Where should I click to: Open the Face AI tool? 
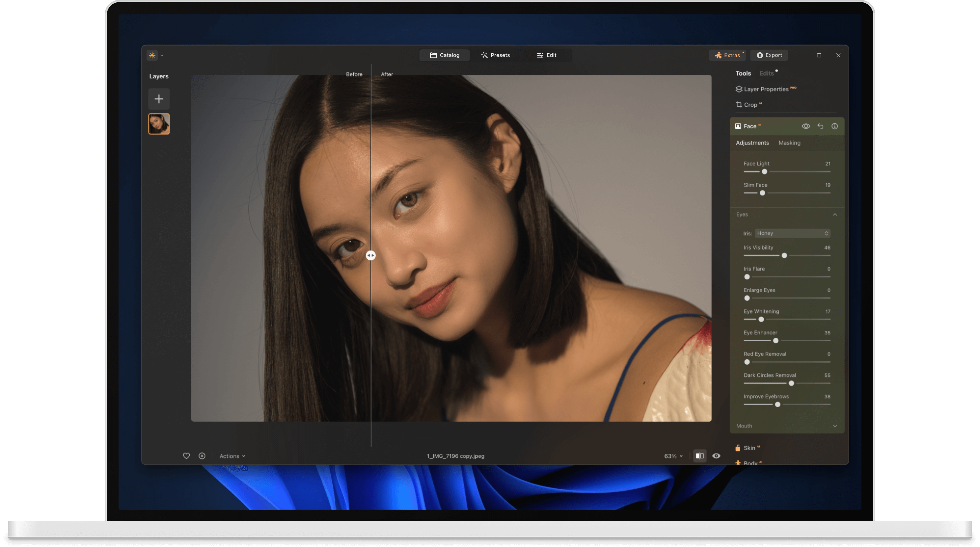click(750, 126)
